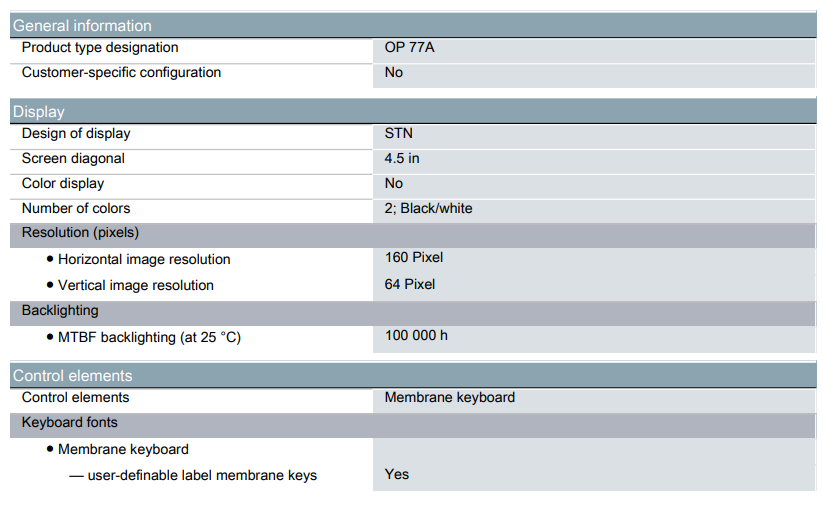Click the MTBF backlighting (at 25 °C) item
The width and height of the screenshot is (822, 511).
(144, 338)
